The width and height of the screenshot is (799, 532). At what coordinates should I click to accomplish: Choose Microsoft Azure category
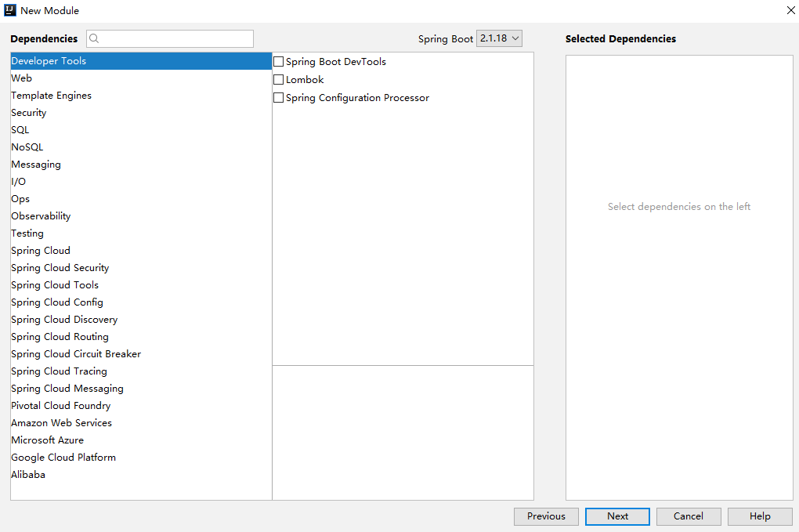pyautogui.click(x=141, y=440)
